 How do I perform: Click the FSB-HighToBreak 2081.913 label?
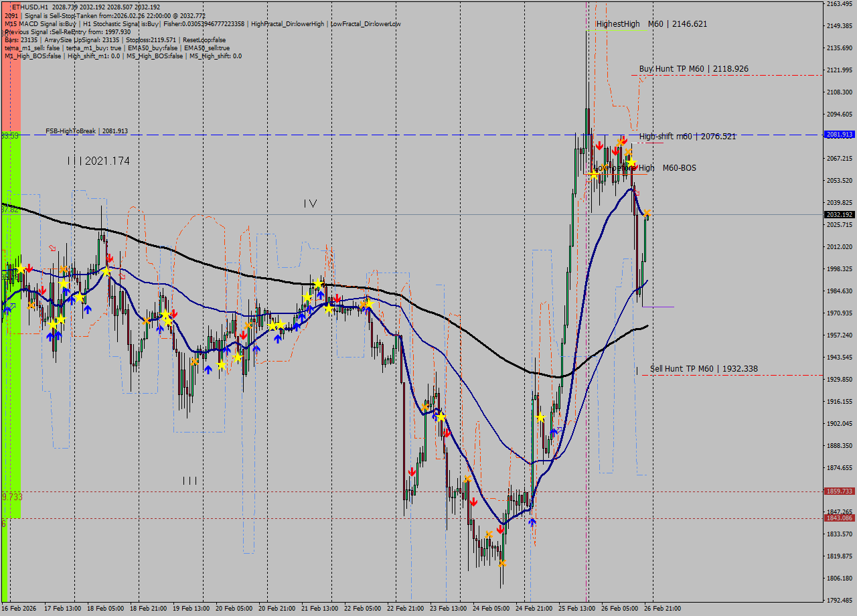[x=86, y=131]
